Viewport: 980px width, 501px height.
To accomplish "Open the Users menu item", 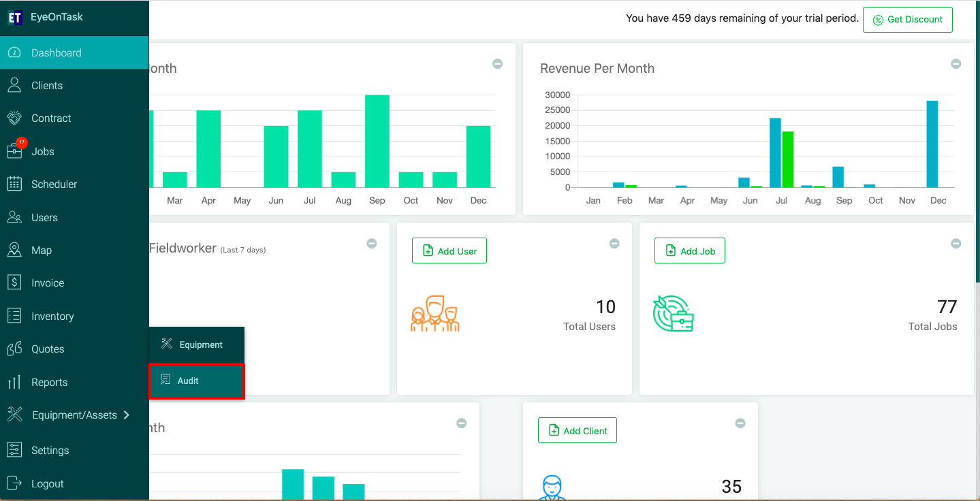I will coord(74,217).
